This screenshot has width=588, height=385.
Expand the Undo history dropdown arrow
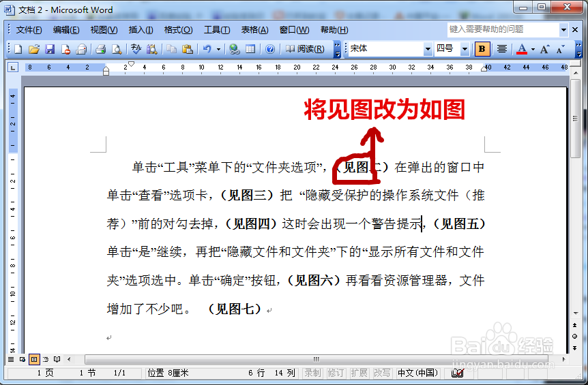click(219, 49)
